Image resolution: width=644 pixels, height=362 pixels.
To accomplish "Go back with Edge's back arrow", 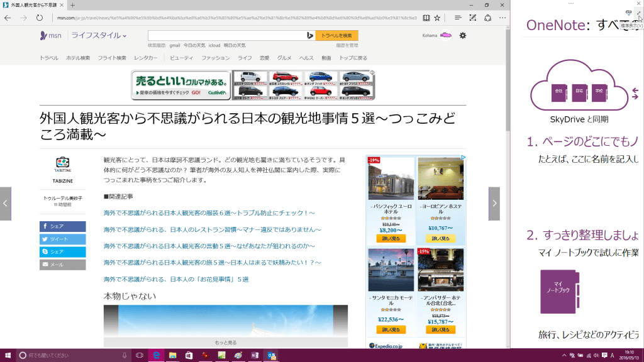I will tap(8, 18).
